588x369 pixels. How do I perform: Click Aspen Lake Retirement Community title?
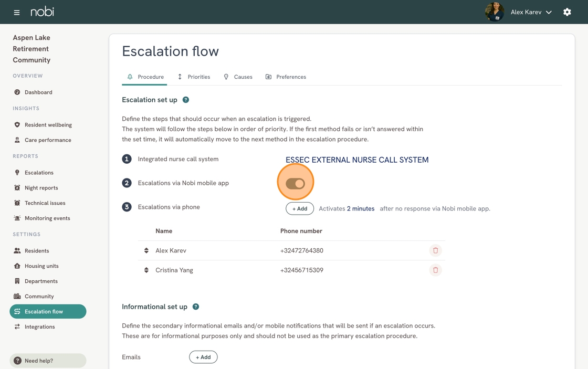(x=31, y=49)
